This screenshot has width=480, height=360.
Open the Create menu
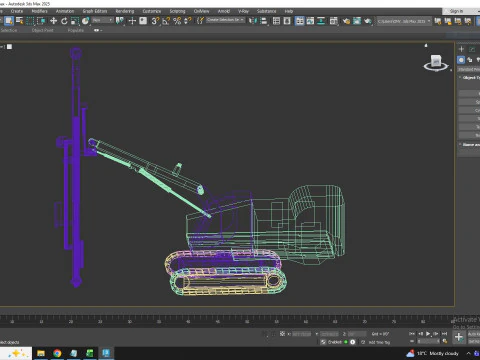(17, 11)
